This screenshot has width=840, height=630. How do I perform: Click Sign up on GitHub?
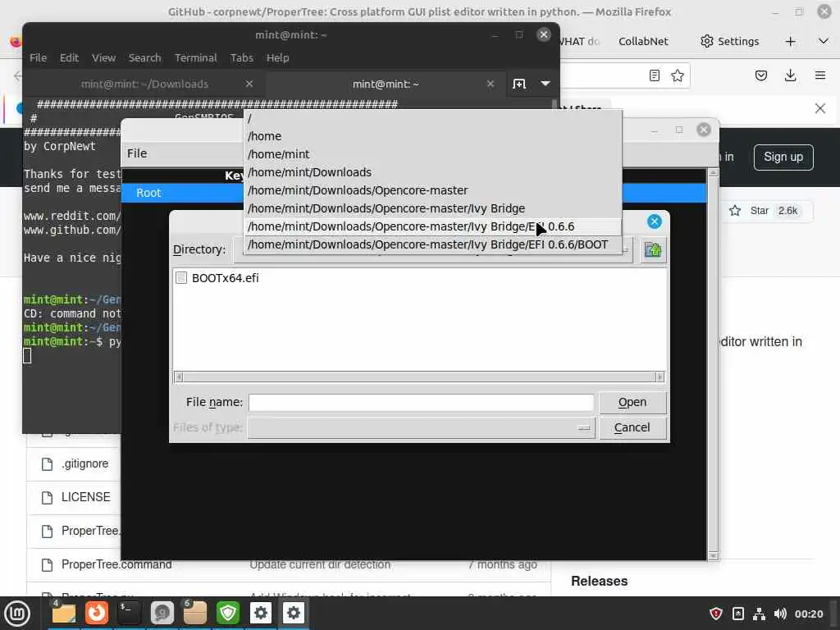[783, 157]
